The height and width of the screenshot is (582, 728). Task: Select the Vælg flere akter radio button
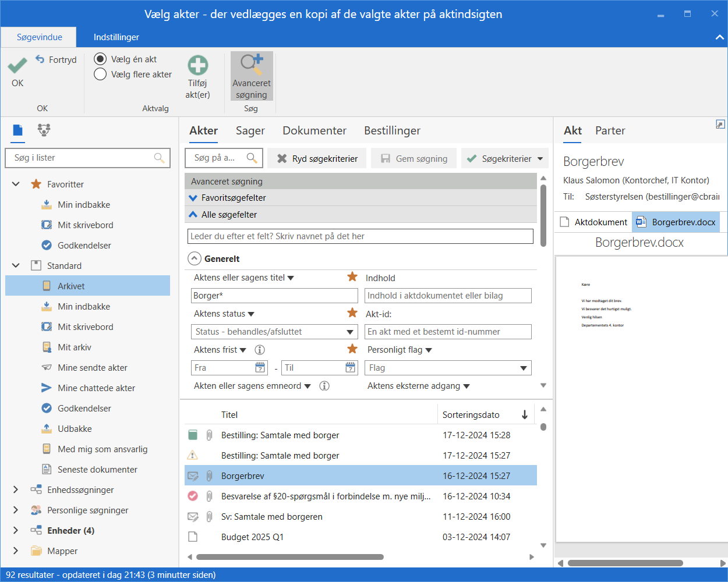[x=100, y=74]
